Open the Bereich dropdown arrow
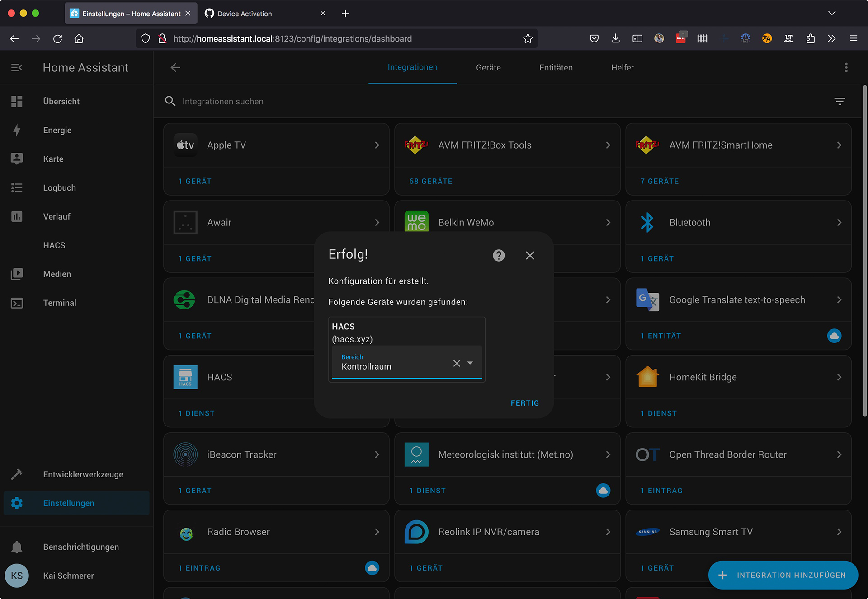Viewport: 868px width, 599px height. tap(470, 363)
